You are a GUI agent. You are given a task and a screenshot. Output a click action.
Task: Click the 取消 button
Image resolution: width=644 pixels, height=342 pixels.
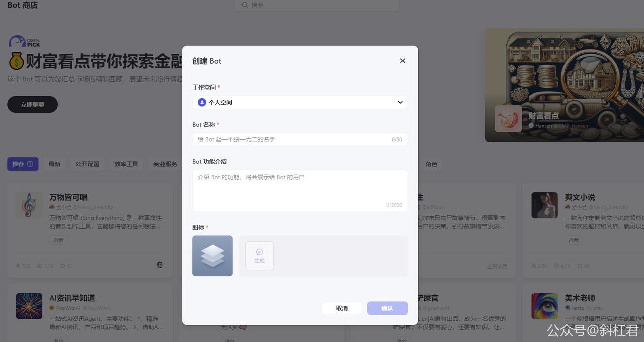coord(342,308)
